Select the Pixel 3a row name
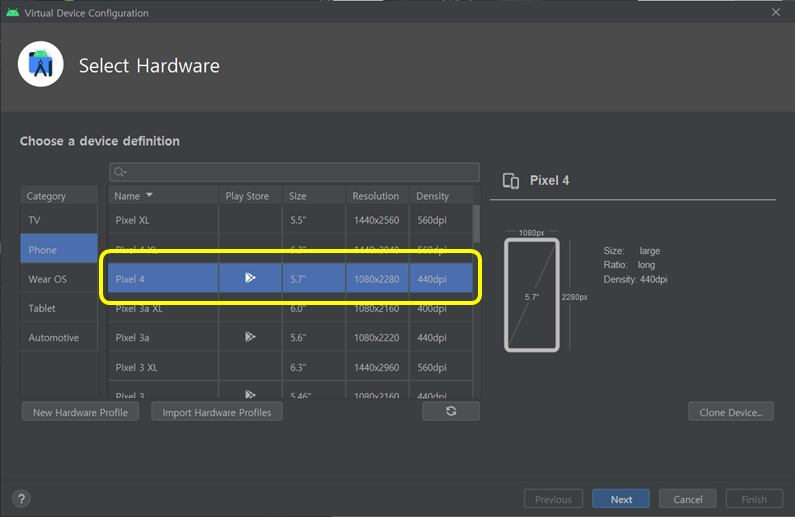The width and height of the screenshot is (795, 517). 132,338
